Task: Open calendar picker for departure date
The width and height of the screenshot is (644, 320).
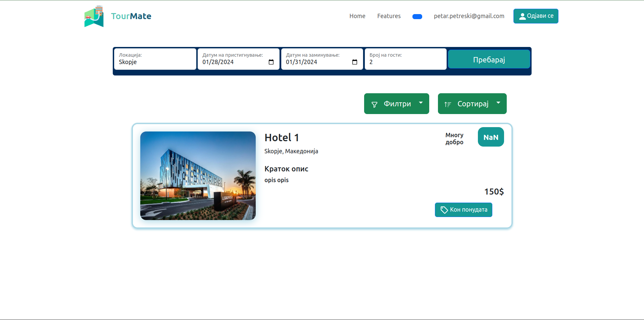Action: 354,62
